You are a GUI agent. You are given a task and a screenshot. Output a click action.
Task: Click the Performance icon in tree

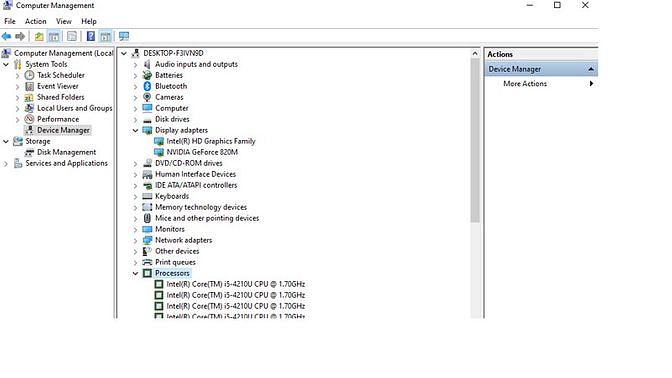pyautogui.click(x=29, y=119)
